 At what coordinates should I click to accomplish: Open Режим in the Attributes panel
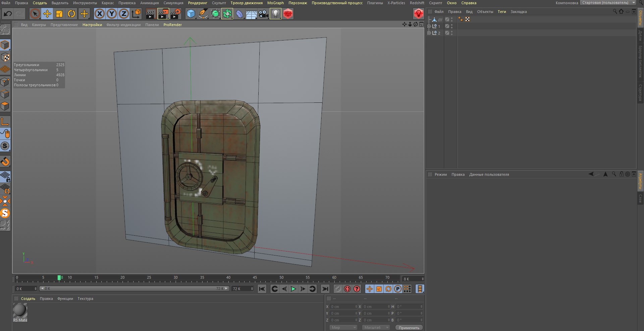[440, 174]
